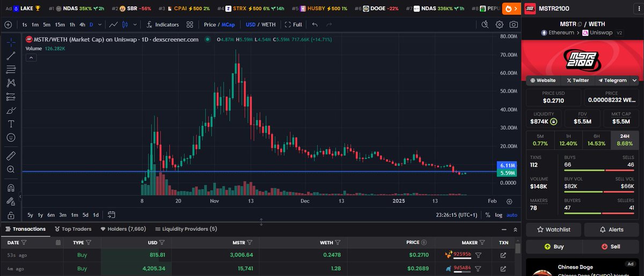The height and width of the screenshot is (276, 644).
Task: Open the chart layout grid selector
Action: 190,25
